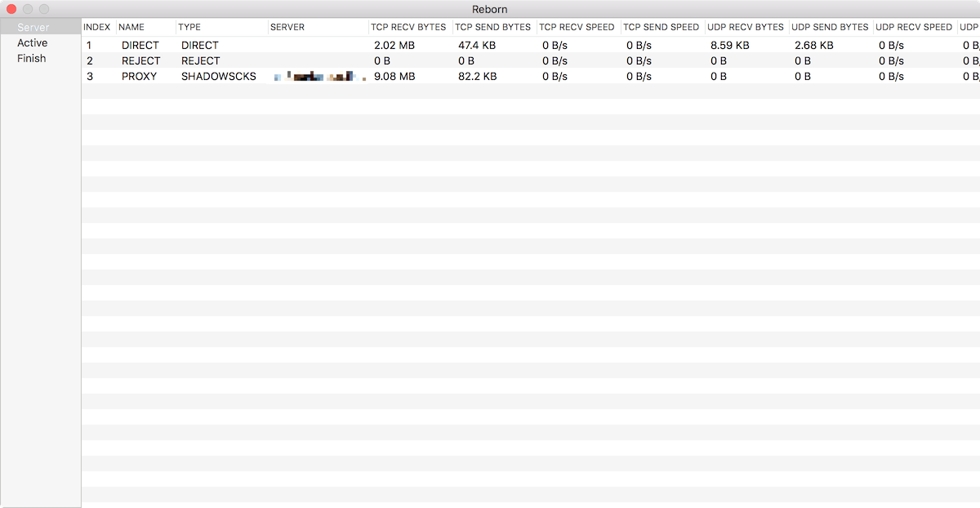Screen dimensions: 980x508
Task: Select the DIRECT name cell in row 1
Action: [140, 45]
